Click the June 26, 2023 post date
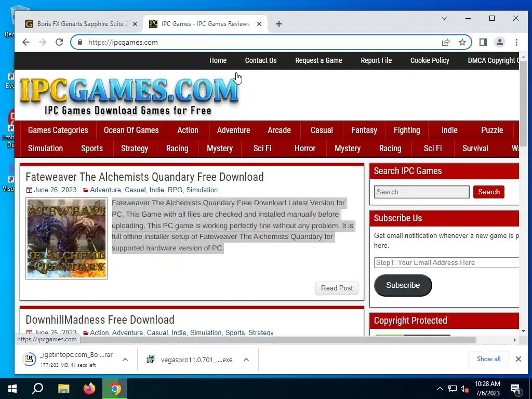 pos(55,190)
